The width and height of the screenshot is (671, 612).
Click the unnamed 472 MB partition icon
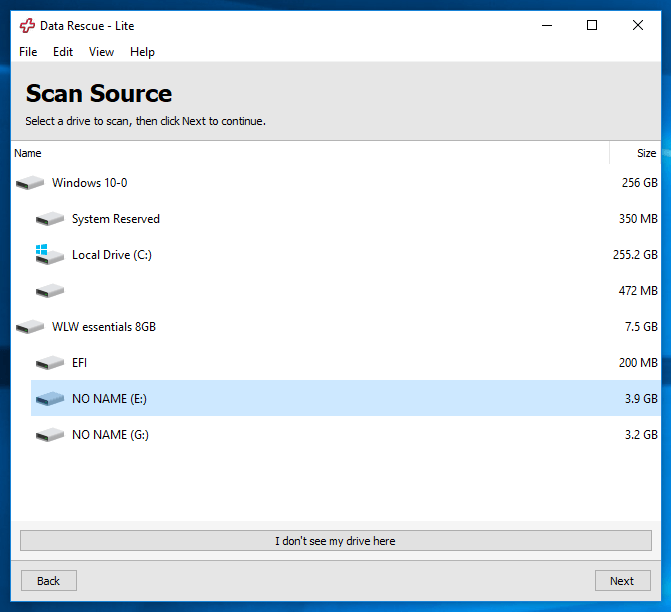pos(50,291)
